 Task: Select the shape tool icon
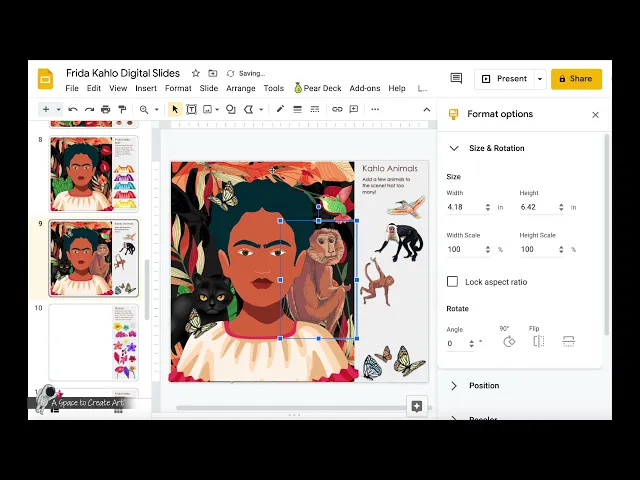pyautogui.click(x=231, y=109)
